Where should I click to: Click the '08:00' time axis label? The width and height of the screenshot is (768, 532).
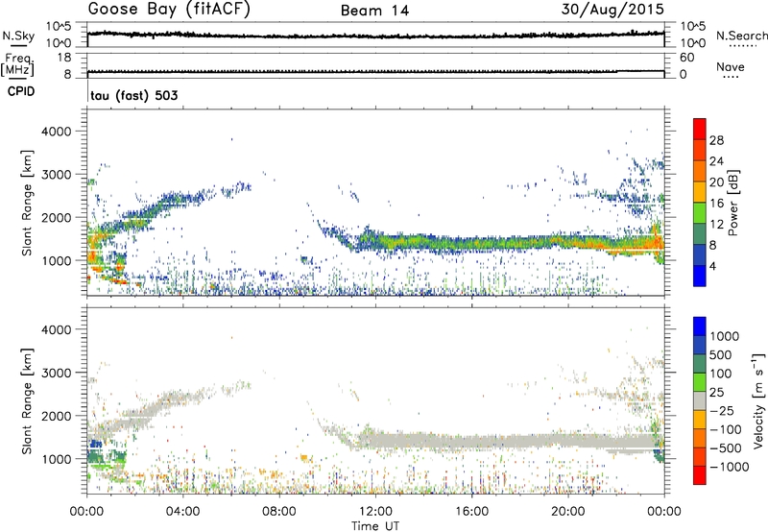point(279,512)
